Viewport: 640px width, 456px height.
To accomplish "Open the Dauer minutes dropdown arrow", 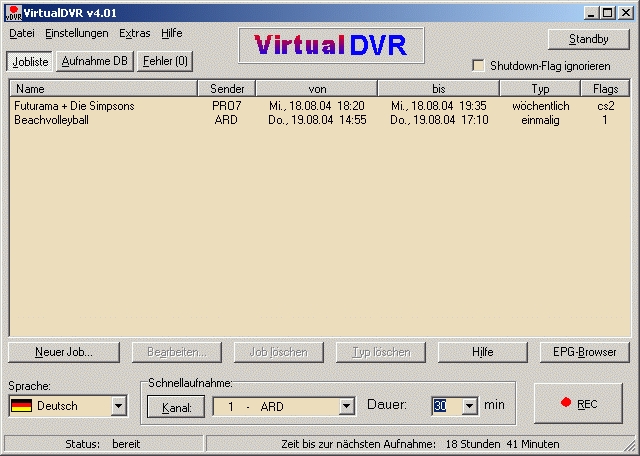I will 468,406.
